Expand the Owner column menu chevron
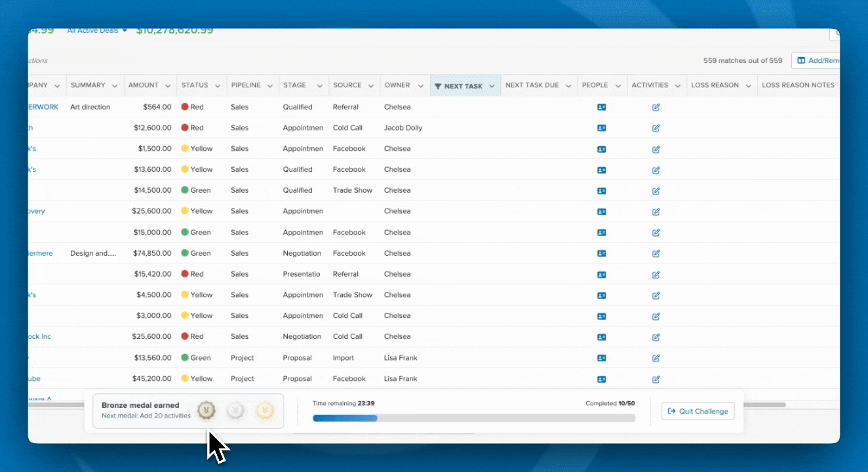868x472 pixels. coord(420,86)
